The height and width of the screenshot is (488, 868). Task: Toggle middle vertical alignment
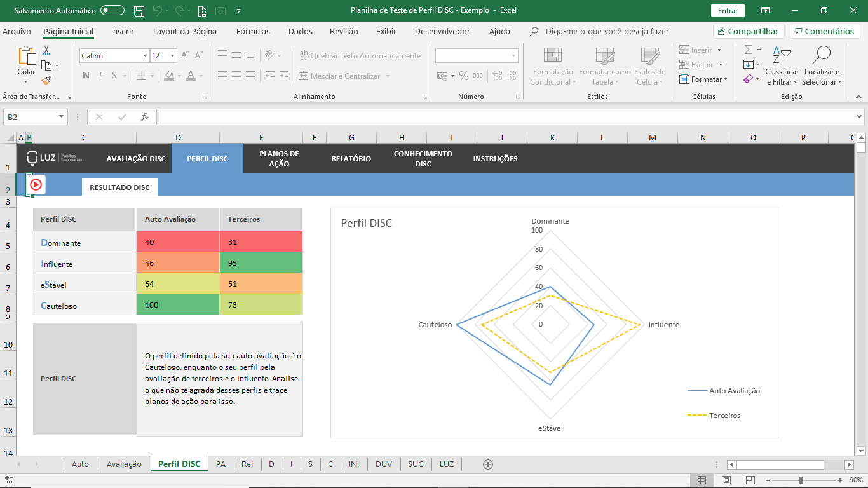click(236, 55)
